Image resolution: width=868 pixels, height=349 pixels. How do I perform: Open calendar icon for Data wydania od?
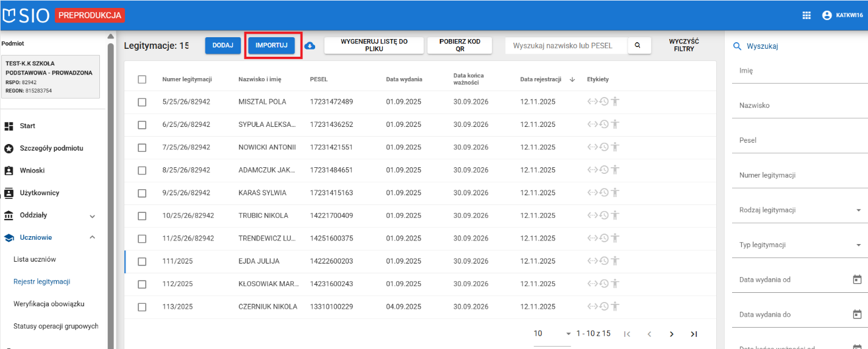point(857,279)
